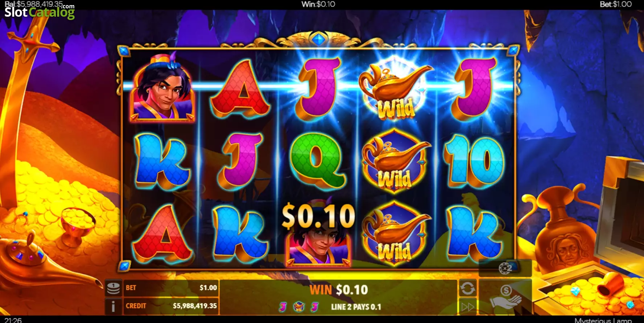
Task: Click the top bar Win $0.10 label
Action: click(318, 4)
